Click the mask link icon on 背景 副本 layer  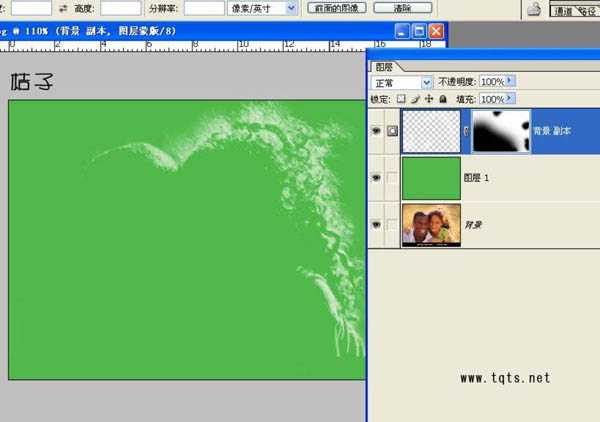pyautogui.click(x=466, y=131)
